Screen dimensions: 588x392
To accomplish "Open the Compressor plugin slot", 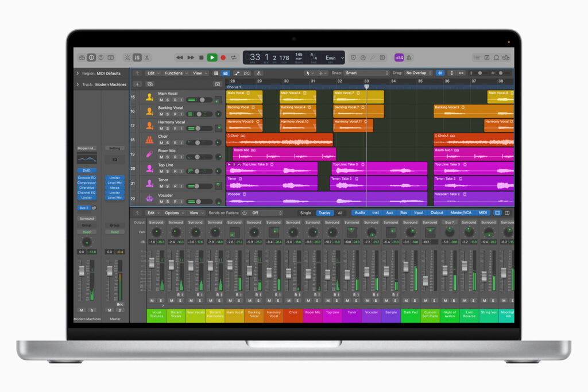I will (x=87, y=184).
